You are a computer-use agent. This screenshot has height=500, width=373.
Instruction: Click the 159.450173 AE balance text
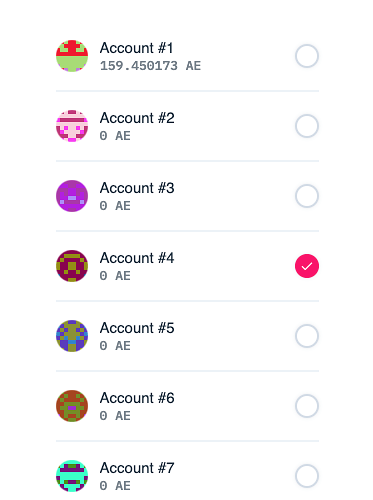click(x=150, y=66)
